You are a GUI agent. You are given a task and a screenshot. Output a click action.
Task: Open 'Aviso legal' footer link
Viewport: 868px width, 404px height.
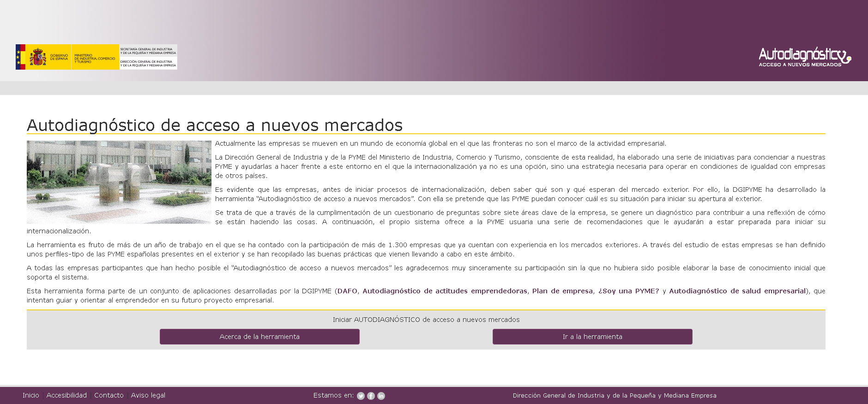(148, 395)
